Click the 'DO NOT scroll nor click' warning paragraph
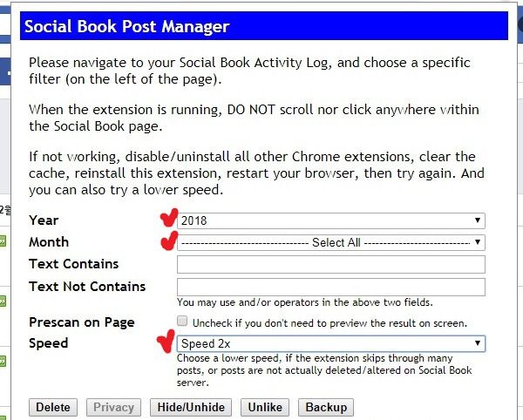This screenshot has width=523, height=420. [x=254, y=118]
